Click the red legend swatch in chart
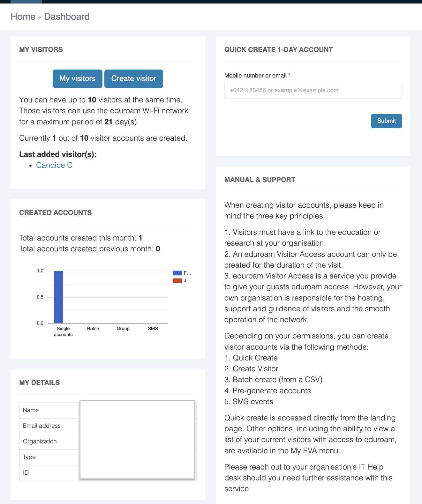Viewport: 422px width, 504px height. tap(177, 281)
